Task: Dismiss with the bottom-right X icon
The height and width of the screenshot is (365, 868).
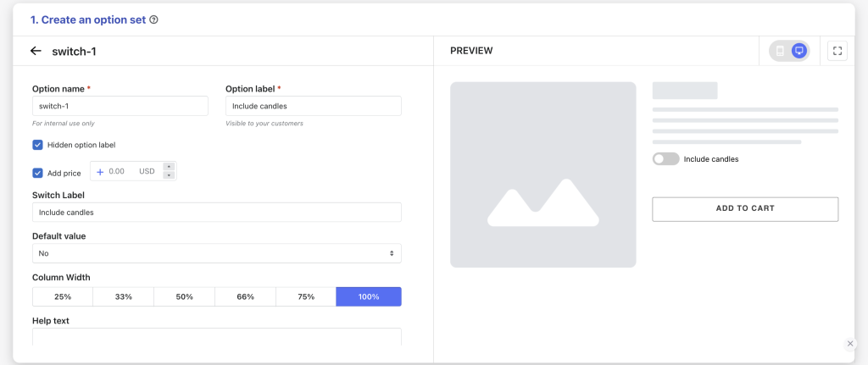Action: (850, 344)
